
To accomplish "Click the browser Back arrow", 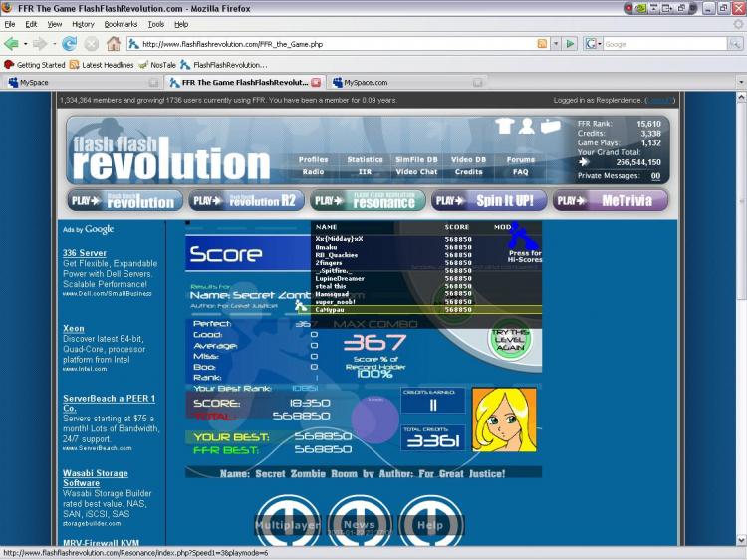I will point(12,44).
